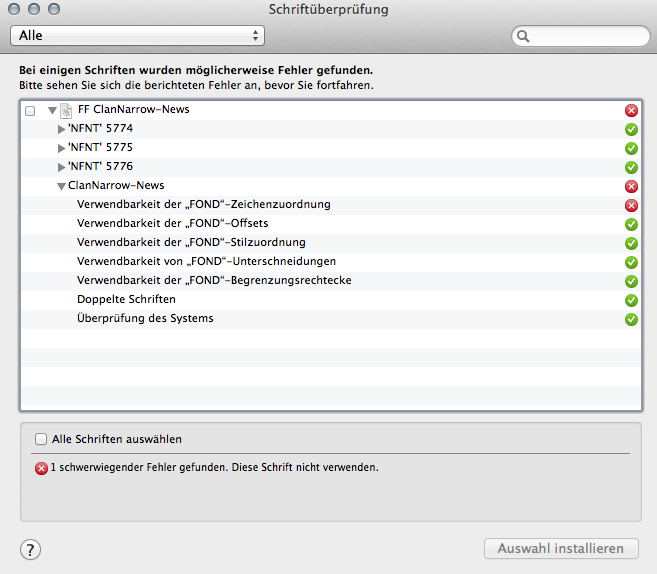657x574 pixels.
Task: Select row 'Verwendbarkeit der „FOND“-Zeichenzuordnung'
Action: pyautogui.click(x=331, y=204)
